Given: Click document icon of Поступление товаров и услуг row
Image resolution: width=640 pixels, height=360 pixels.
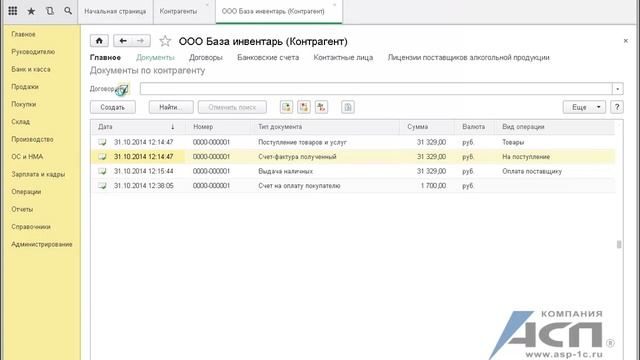Looking at the screenshot, I should (102, 142).
